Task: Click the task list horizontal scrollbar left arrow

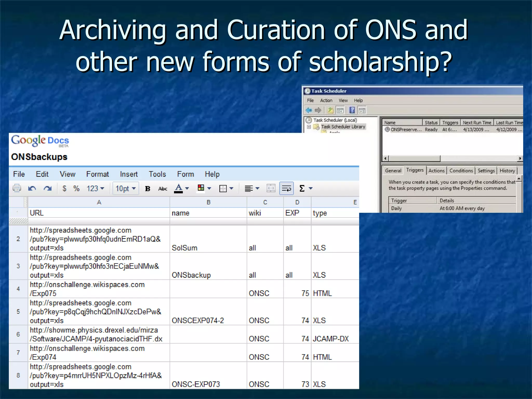Action: tap(385, 158)
